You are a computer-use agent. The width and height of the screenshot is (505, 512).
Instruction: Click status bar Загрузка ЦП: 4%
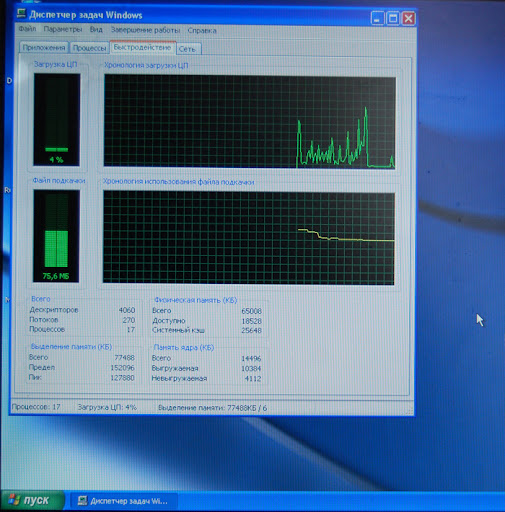pos(107,407)
